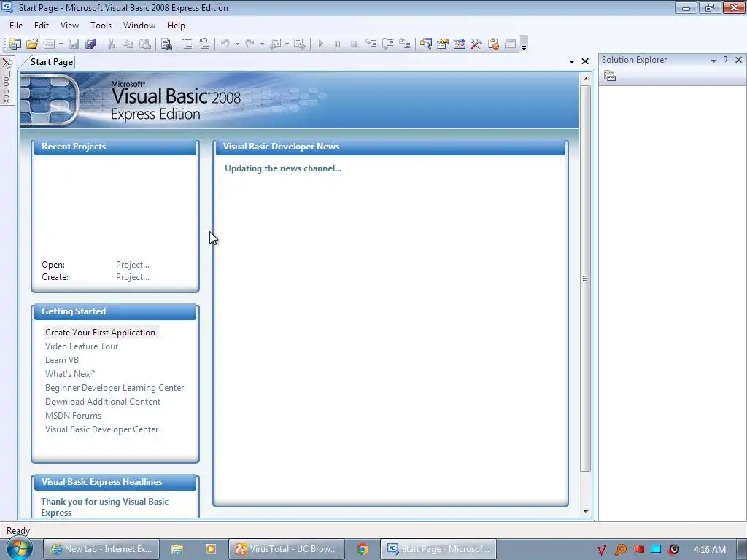Click the Undo arrow icon
Viewport: 747px width, 560px height.
pos(225,44)
